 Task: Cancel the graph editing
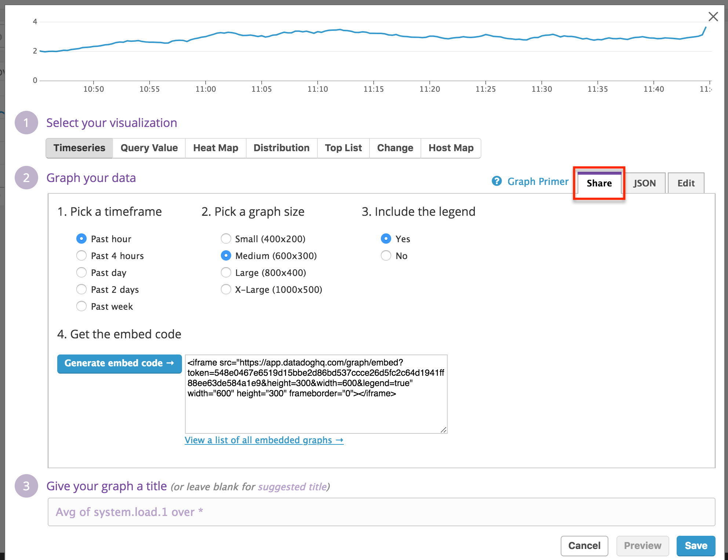584,546
